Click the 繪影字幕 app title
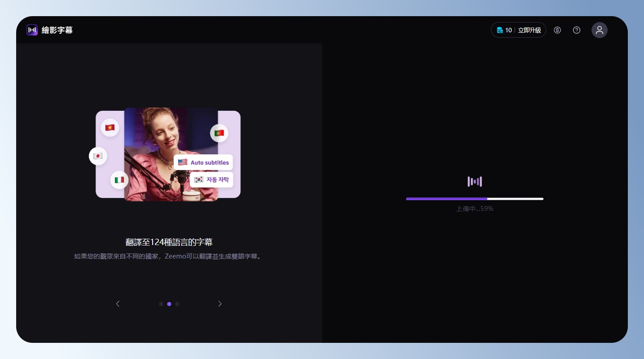Screen dimensions: 644x359 click(x=57, y=30)
